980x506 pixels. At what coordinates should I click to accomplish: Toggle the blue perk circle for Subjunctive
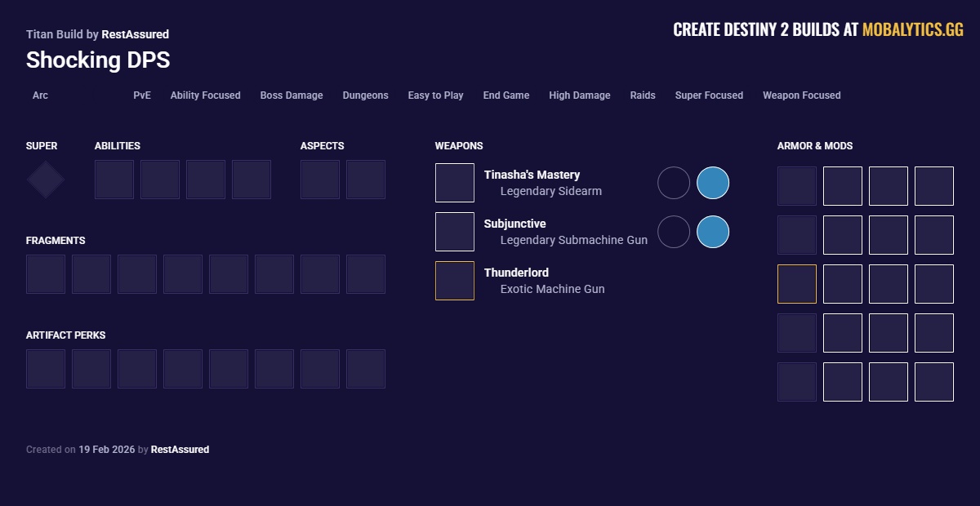click(713, 232)
